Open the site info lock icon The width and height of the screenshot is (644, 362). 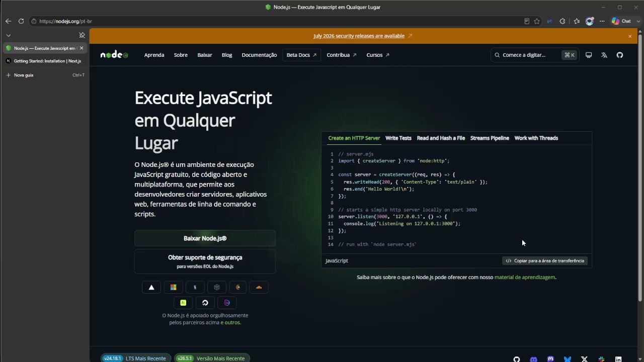[x=34, y=21]
